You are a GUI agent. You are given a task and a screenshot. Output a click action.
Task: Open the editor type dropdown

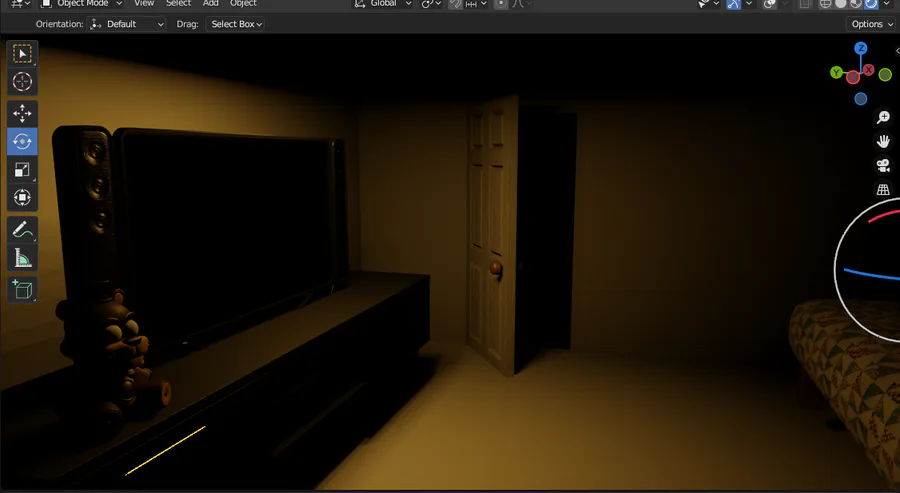(x=21, y=4)
